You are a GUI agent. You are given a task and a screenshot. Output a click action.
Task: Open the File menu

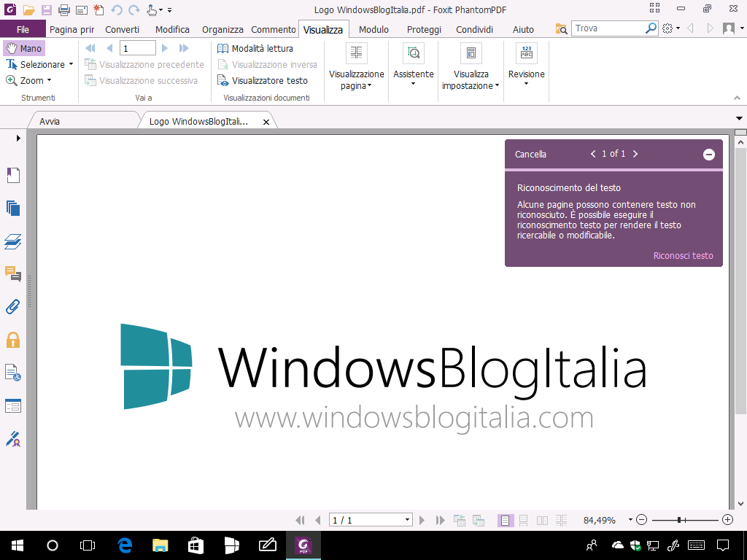point(23,29)
